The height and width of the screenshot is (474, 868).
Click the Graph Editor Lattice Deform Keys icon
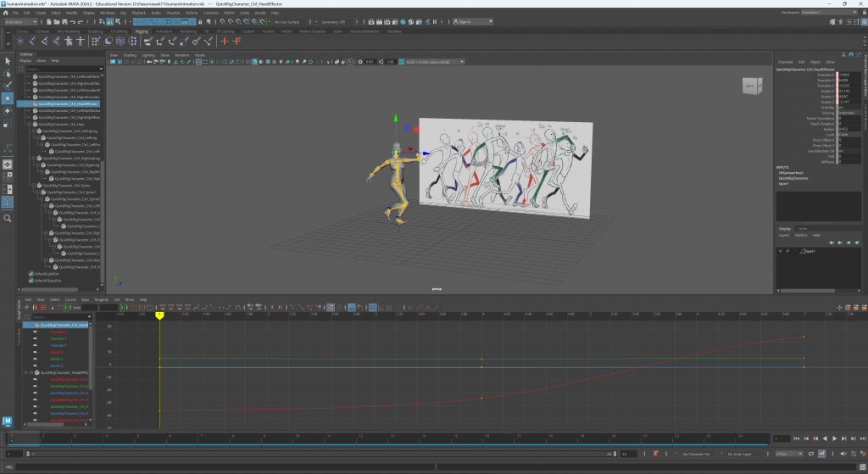click(x=42, y=307)
